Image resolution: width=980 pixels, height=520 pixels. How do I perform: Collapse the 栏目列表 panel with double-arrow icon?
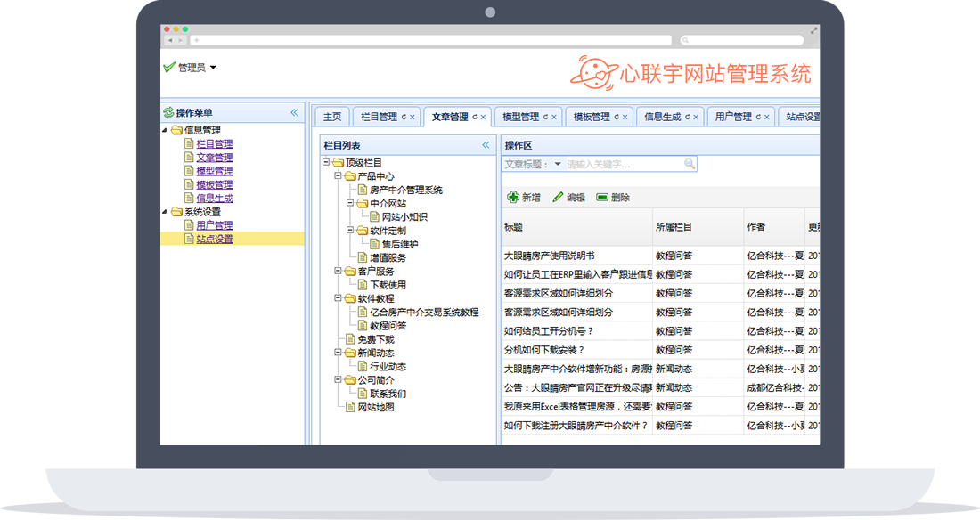tap(486, 145)
